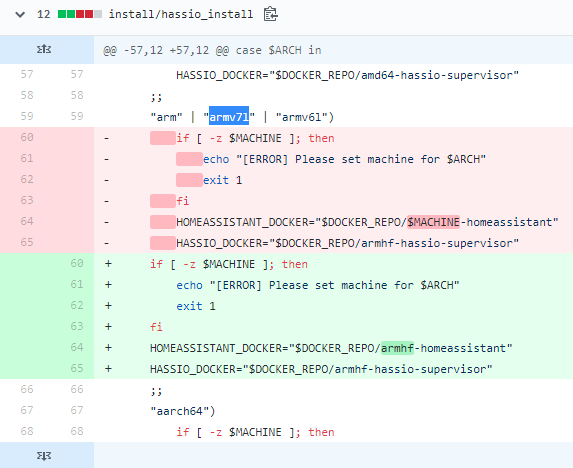Viewport: 573px width, 468px height.
Task: Click the "aarch64") line 67
Action: pos(183,411)
